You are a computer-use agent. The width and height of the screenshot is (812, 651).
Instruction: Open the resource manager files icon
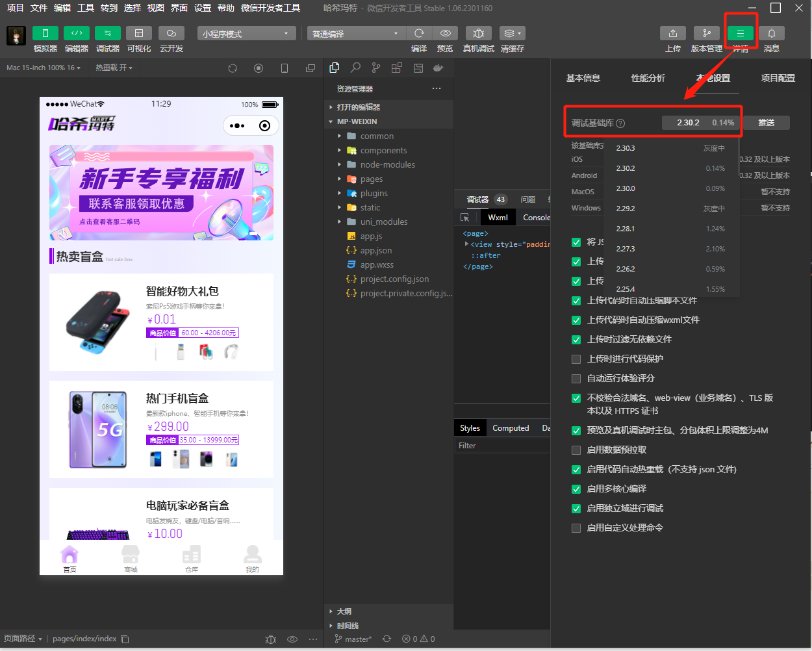click(335, 68)
